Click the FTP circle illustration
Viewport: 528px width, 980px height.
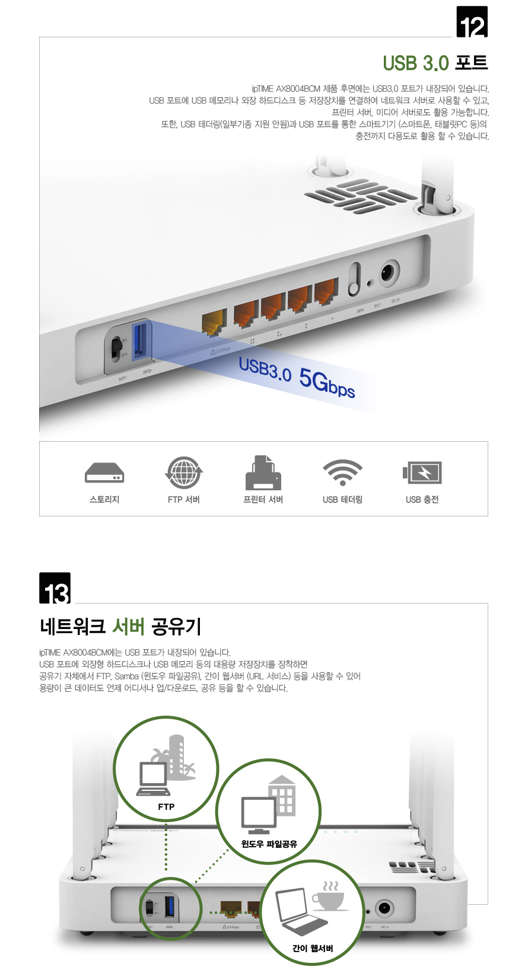click(x=166, y=769)
